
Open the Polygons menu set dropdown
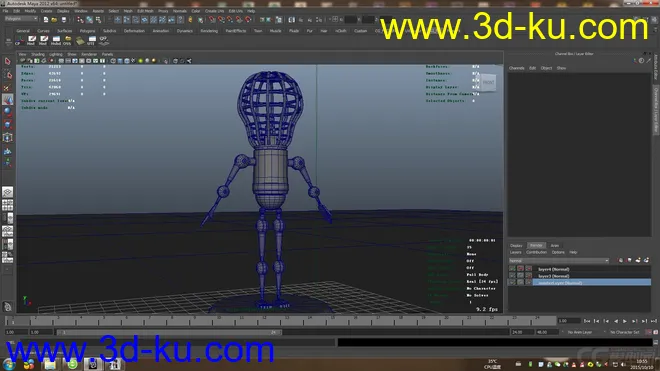click(x=21, y=19)
